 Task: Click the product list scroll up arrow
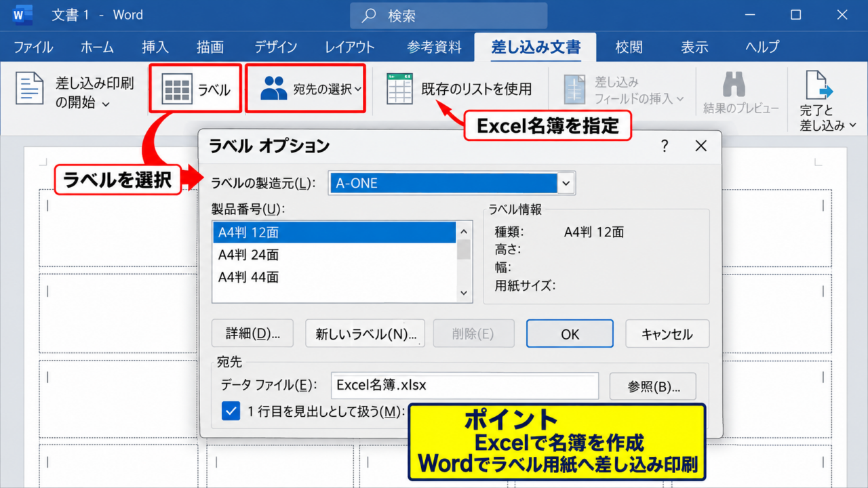[465, 230]
